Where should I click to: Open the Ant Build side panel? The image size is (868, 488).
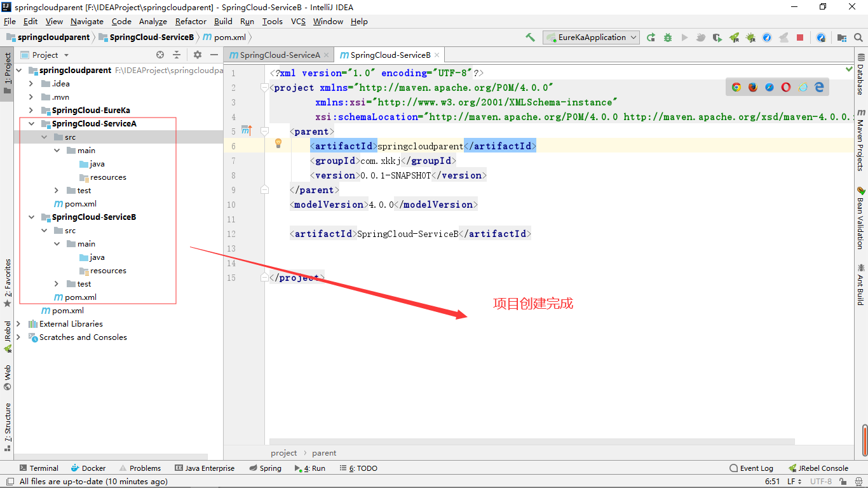(x=860, y=285)
